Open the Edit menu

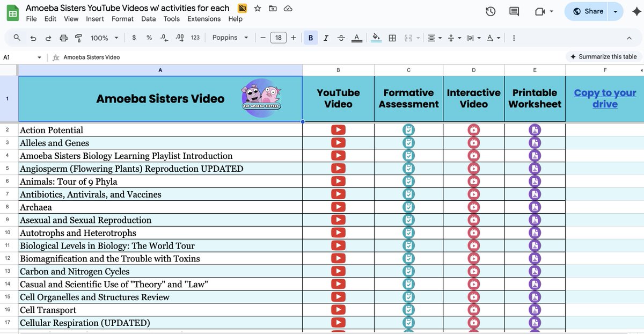pyautogui.click(x=50, y=19)
